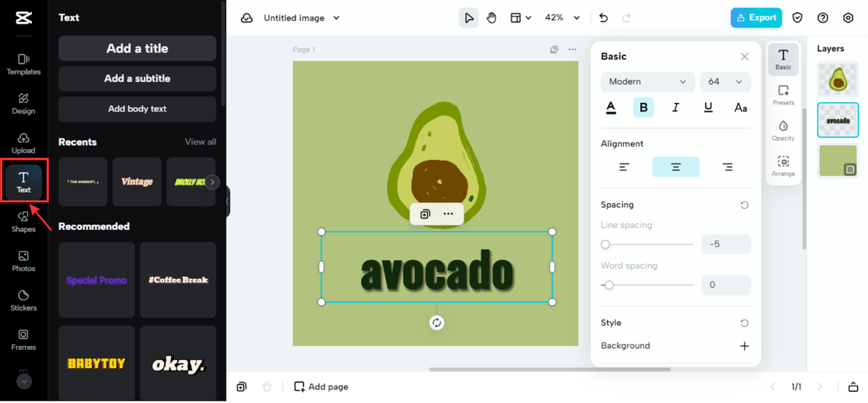The height and width of the screenshot is (403, 868).
Task: Align text center
Action: (x=676, y=167)
